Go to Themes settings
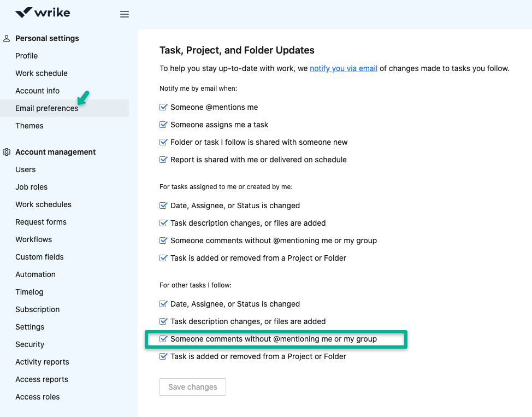This screenshot has height=417, width=532. click(x=29, y=126)
